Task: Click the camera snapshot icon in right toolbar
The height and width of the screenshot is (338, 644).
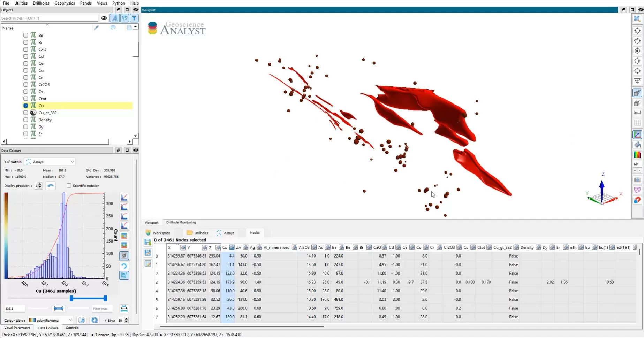Action: [637, 180]
